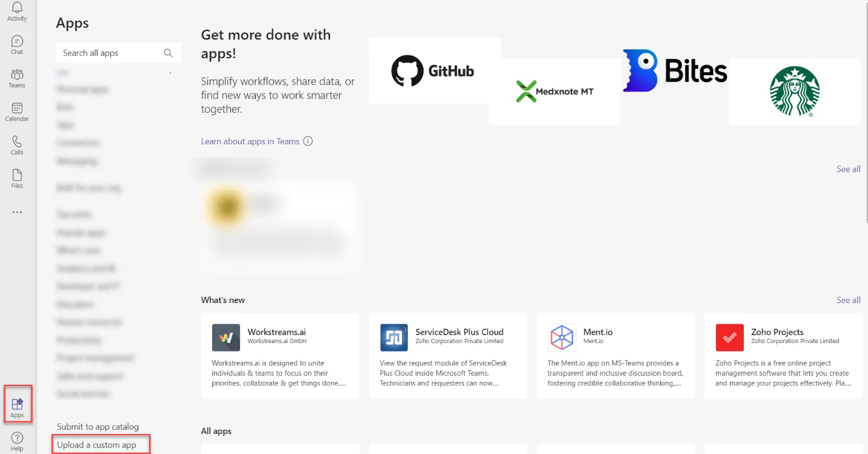The width and height of the screenshot is (868, 454).
Task: Open Chat in the sidebar
Action: point(17,45)
